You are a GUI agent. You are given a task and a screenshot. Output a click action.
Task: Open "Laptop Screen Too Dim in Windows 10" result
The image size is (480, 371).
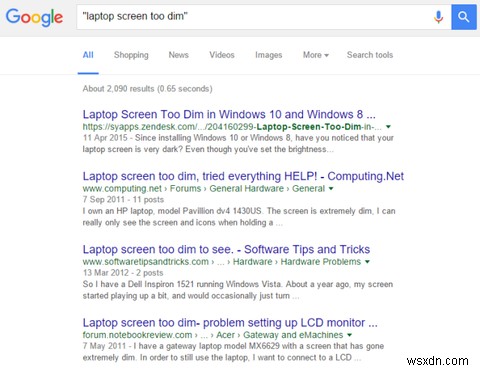229,114
